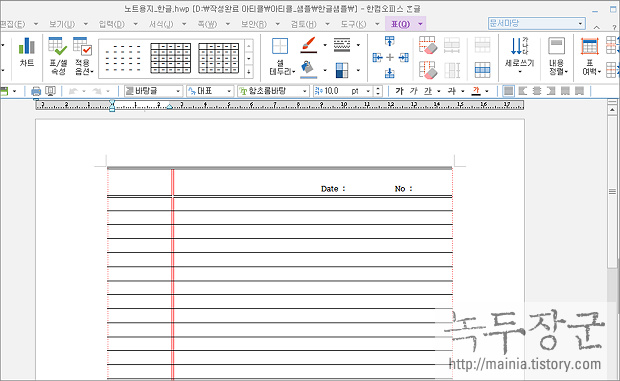Open cell shading dropdown arrow

(358, 70)
